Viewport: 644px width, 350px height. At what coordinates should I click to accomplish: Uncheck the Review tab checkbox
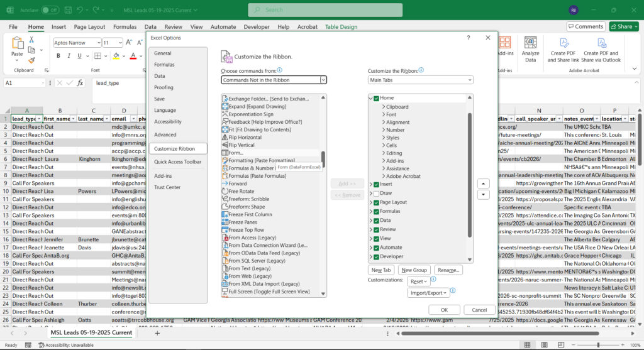pyautogui.click(x=376, y=229)
